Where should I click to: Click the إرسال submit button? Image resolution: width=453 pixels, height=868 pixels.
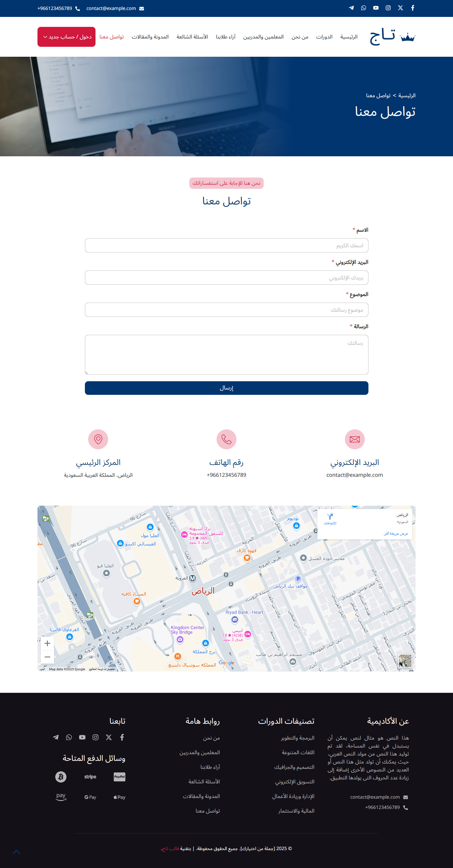click(226, 388)
